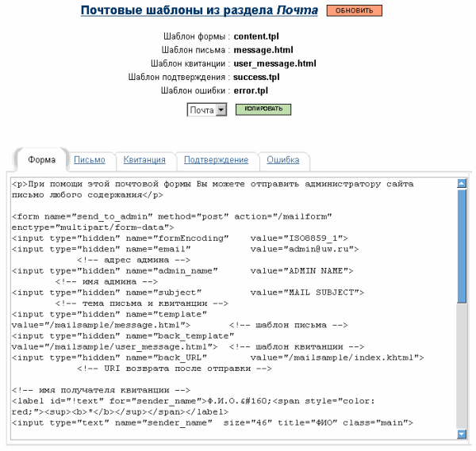Click the error.tpl file name

tap(251, 90)
